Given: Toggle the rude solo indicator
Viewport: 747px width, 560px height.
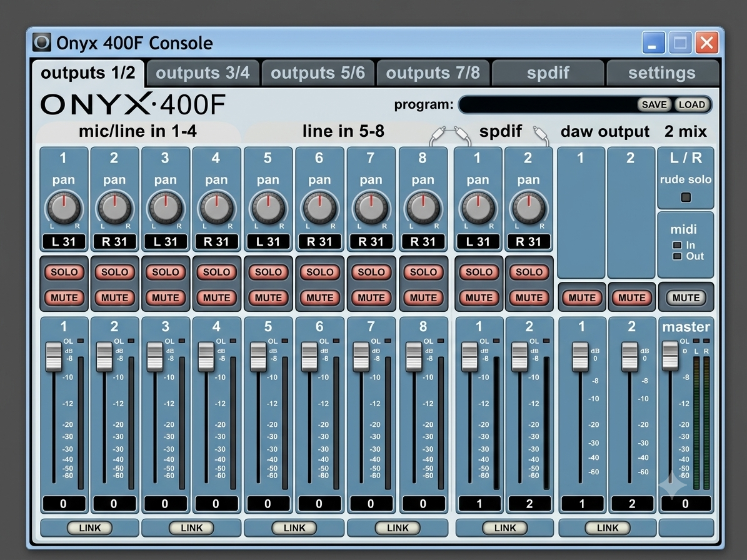Looking at the screenshot, I should coord(686,197).
